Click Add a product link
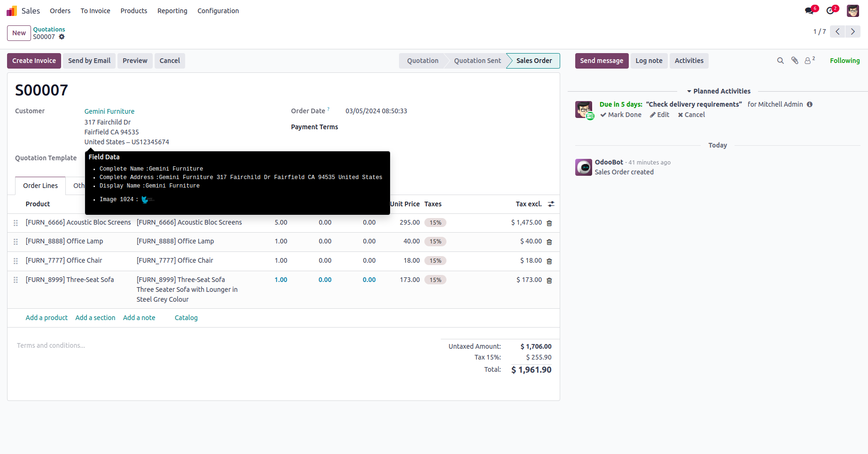Screen dimensions: 868x454 pos(47,318)
